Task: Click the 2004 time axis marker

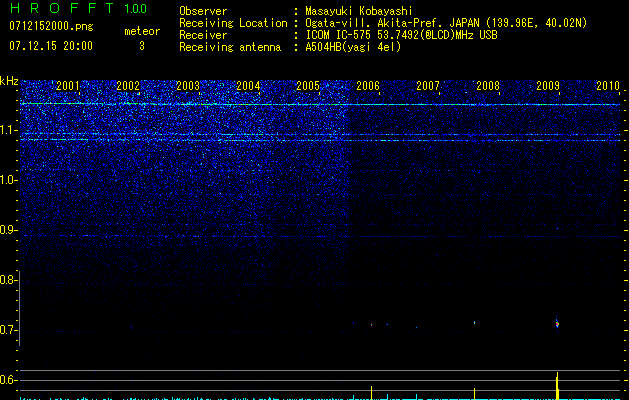Action: point(248,85)
